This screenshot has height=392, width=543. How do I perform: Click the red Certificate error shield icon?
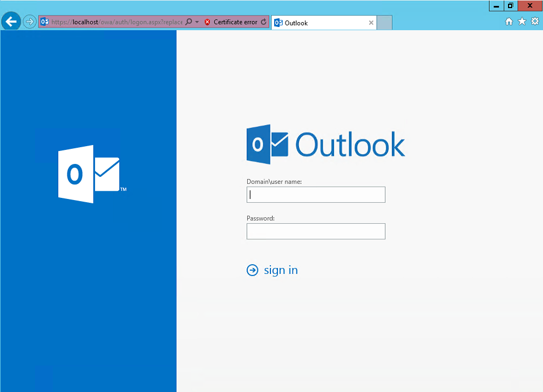pyautogui.click(x=207, y=22)
